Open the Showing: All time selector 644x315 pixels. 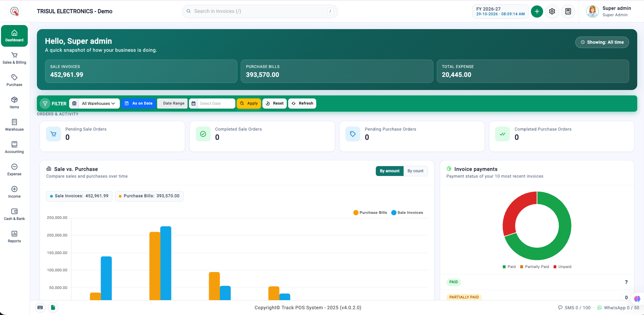pyautogui.click(x=602, y=42)
